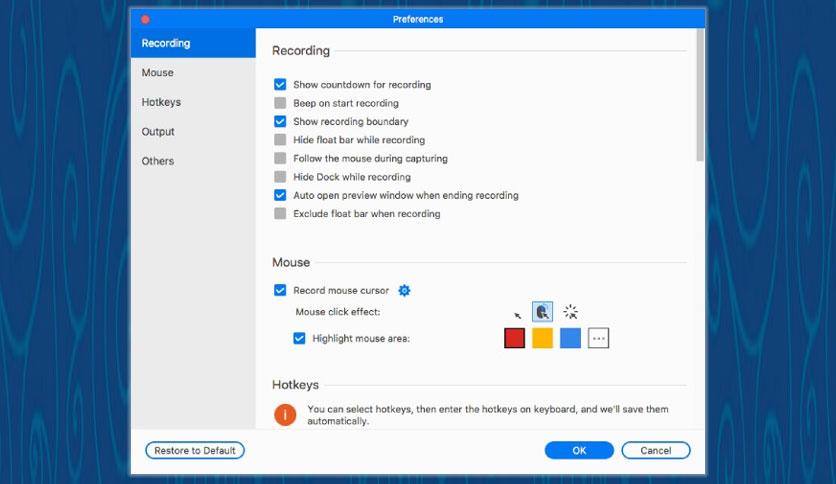Viewport: 836px width, 484px height.
Task: Open the Mouse sidebar tab
Action: [x=193, y=72]
